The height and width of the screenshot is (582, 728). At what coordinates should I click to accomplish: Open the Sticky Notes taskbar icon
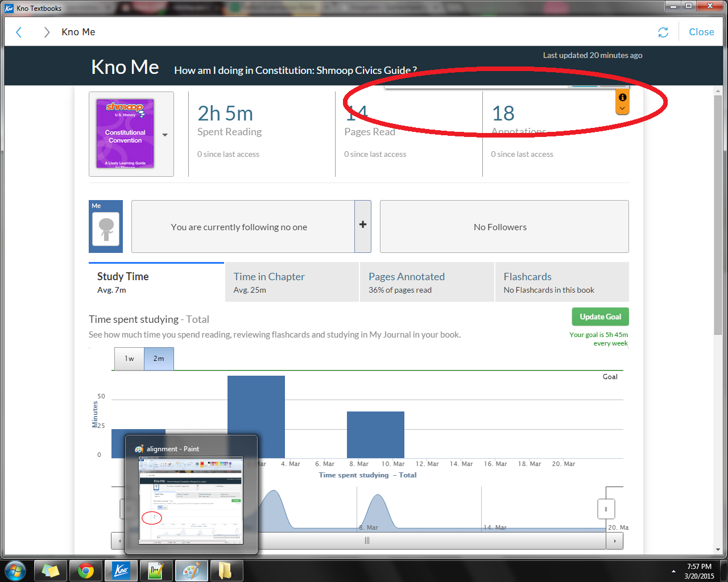51,570
